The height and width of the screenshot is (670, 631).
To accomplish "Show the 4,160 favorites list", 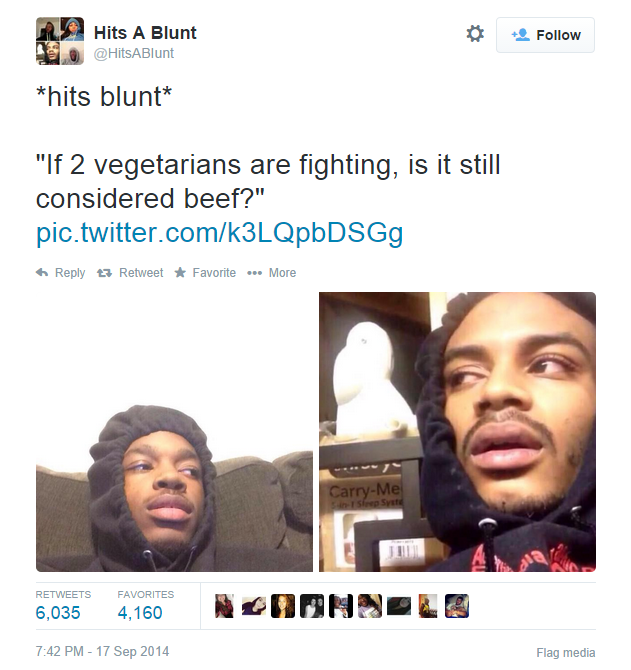I will point(140,613).
